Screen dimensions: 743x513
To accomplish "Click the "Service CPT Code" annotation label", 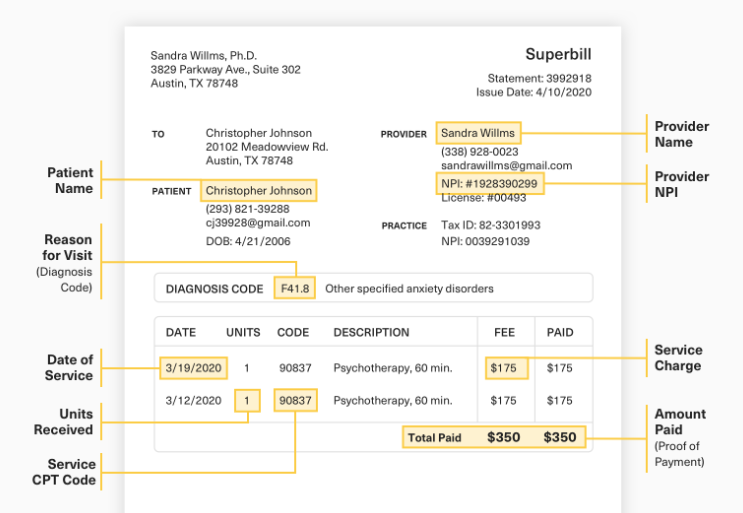I will 71,472.
